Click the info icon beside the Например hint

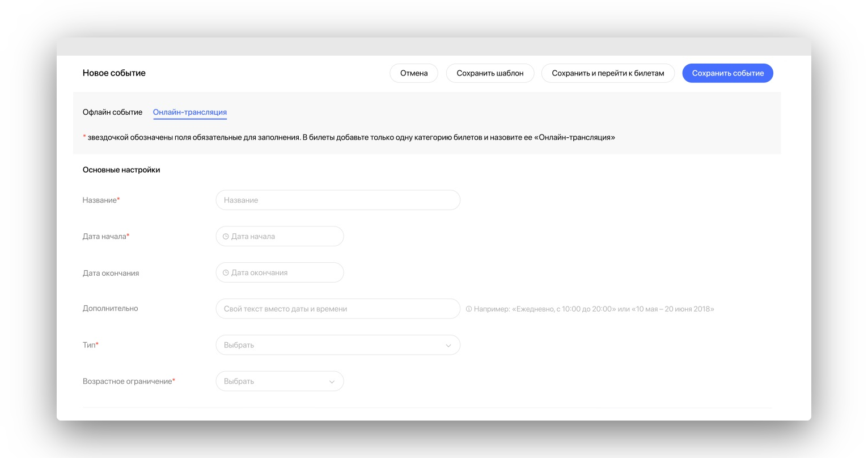[469, 309]
